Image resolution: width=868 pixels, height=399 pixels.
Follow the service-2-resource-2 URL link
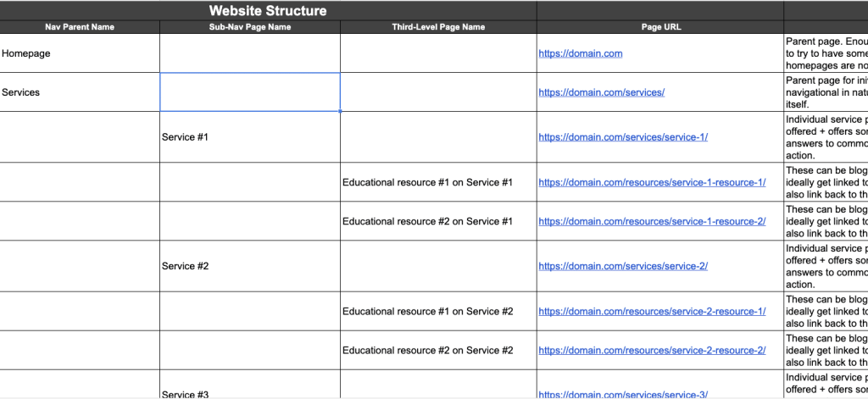tap(652, 350)
